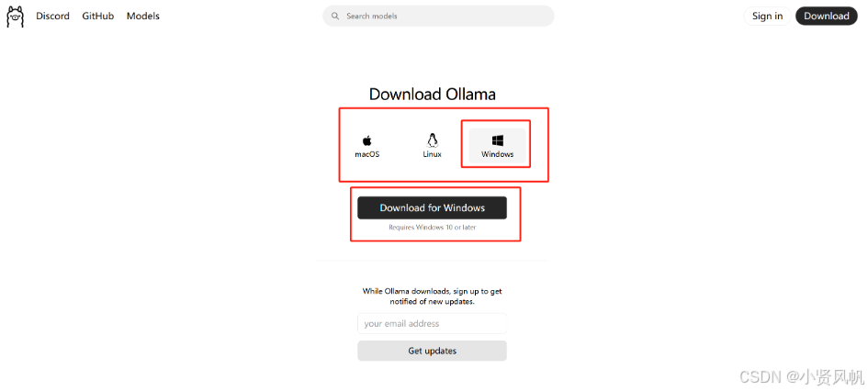Go to the Models page
Viewport: 868px width, 391px height.
click(142, 16)
